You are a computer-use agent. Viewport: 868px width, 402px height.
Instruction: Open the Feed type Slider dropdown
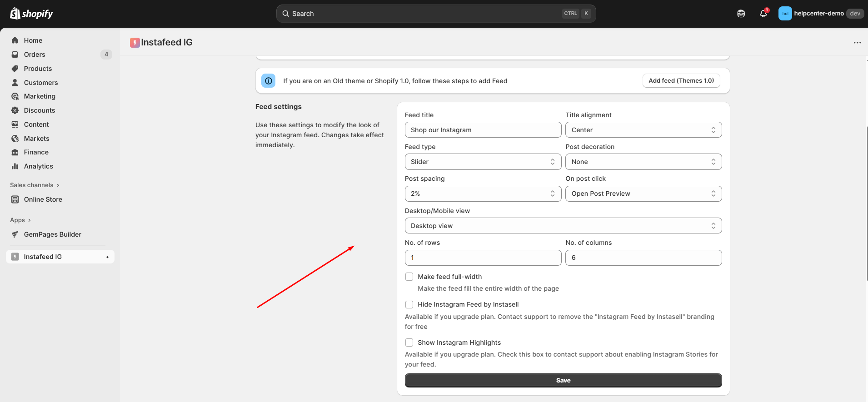[x=483, y=162]
